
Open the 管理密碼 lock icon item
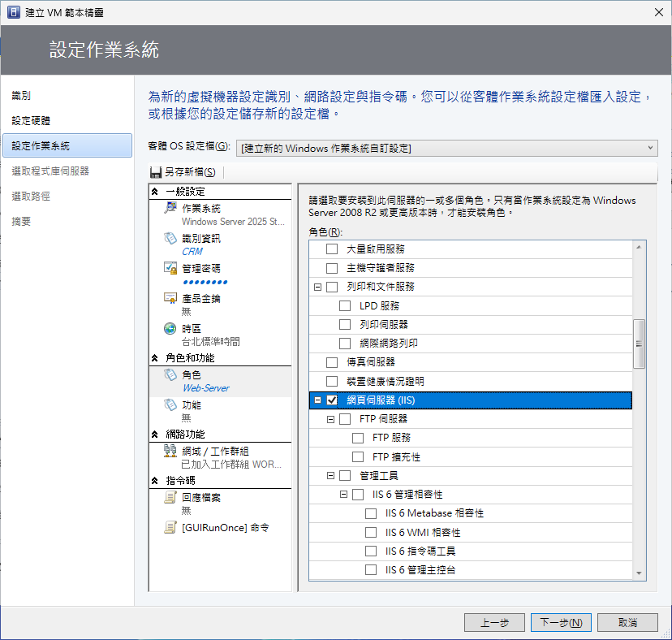170,268
